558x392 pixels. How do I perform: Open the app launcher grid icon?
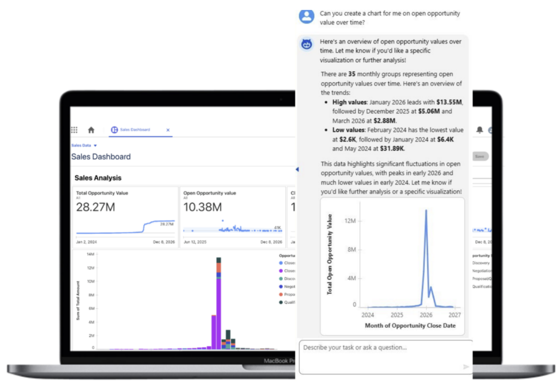74,130
